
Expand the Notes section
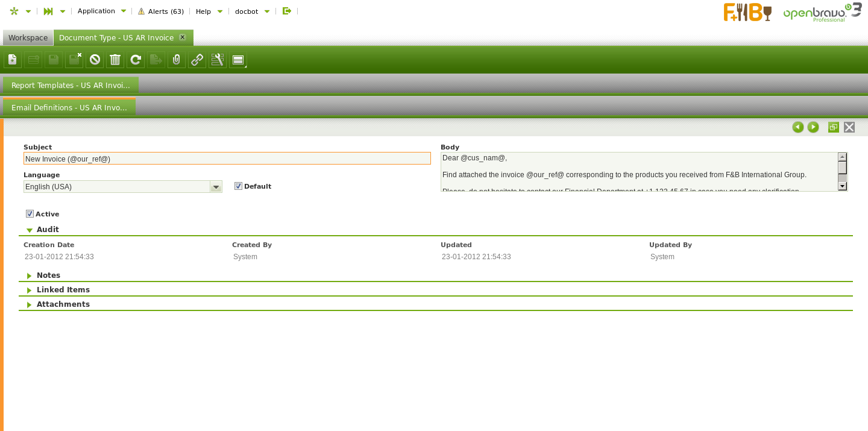click(48, 275)
